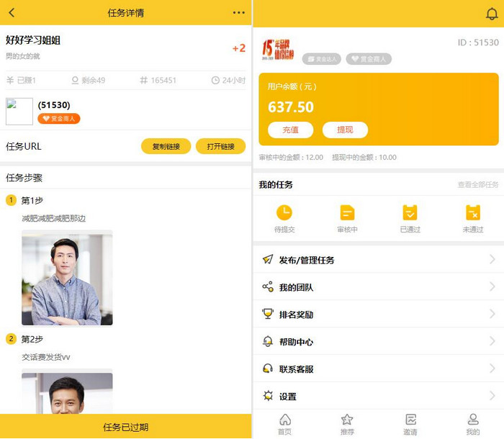Image resolution: width=504 pixels, height=439 pixels.
Task: Open the step 2 photo thumbnail
Action: click(x=67, y=393)
